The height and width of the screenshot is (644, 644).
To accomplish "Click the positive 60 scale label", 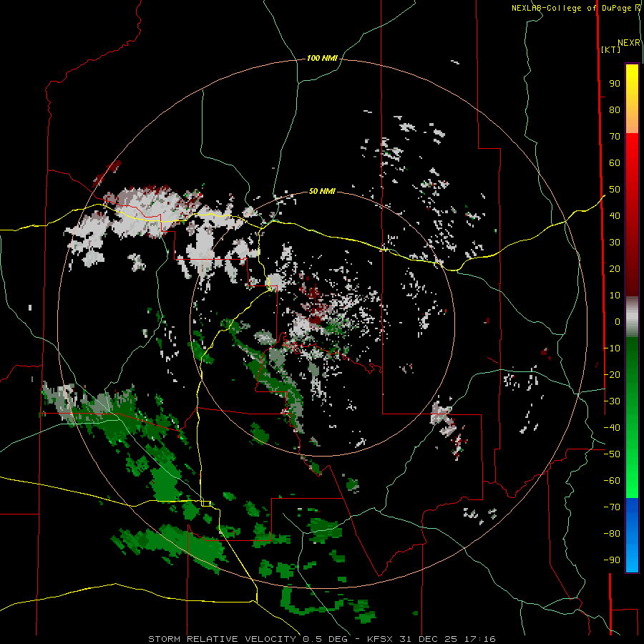I will (615, 163).
